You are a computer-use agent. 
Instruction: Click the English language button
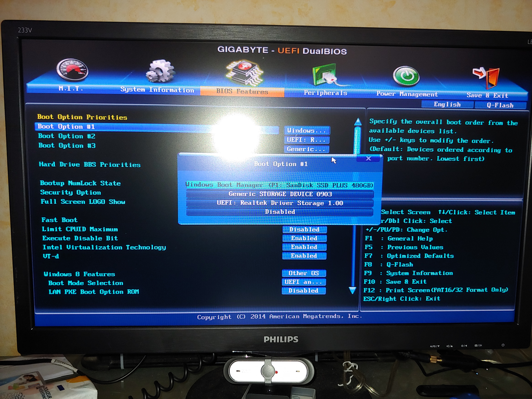tap(447, 104)
